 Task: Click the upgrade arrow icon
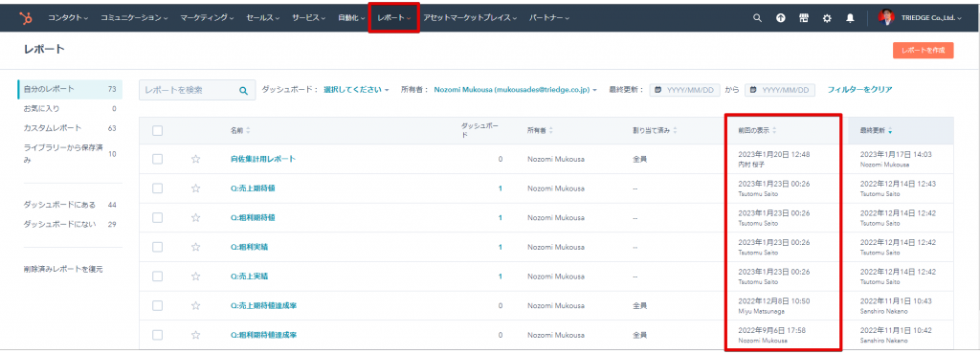781,18
